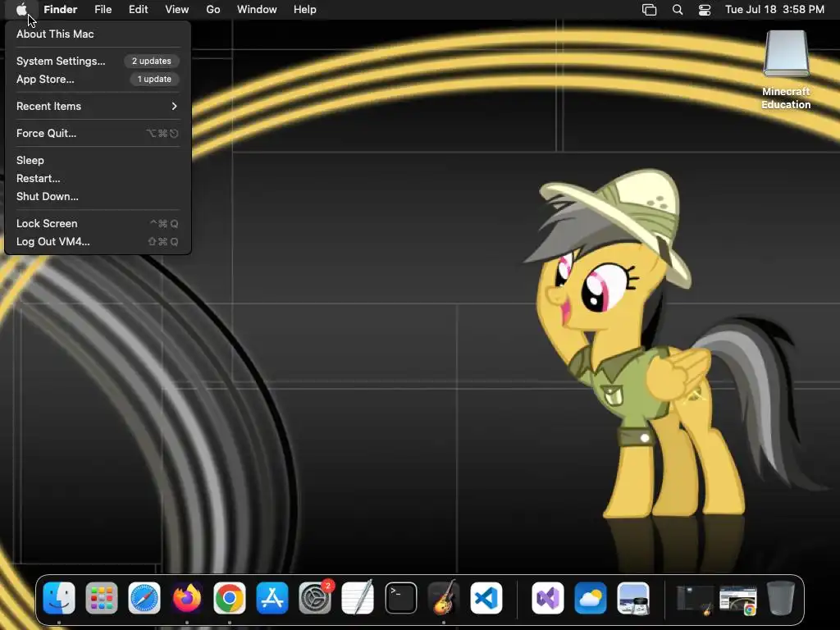This screenshot has height=630, width=840.
Task: Open the minimized dark window thumbnail in Dock
Action: [x=695, y=599]
